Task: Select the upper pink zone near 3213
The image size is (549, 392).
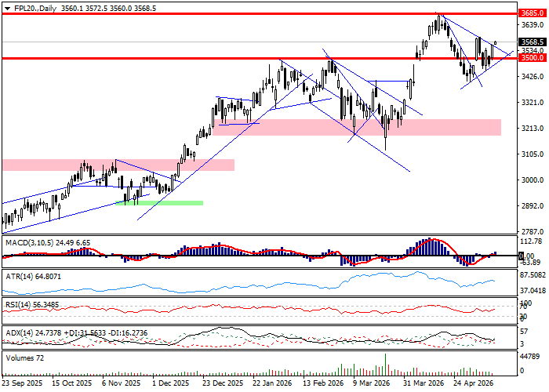Action: (357, 127)
